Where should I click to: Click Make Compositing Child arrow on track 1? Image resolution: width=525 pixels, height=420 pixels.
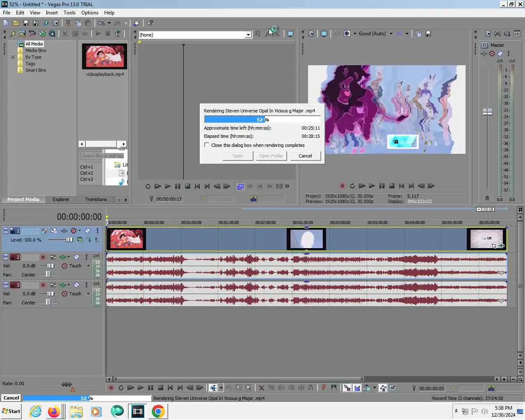(89, 240)
